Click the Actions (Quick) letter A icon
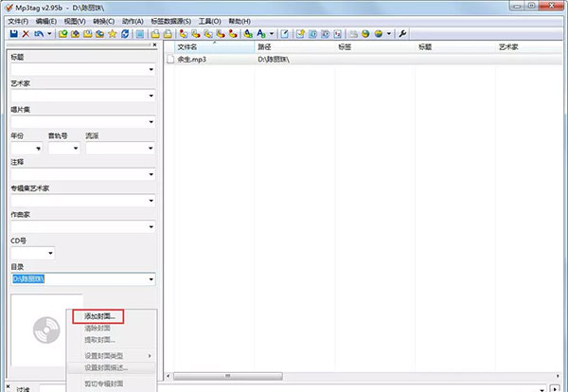This screenshot has width=568, height=392. (x=261, y=34)
